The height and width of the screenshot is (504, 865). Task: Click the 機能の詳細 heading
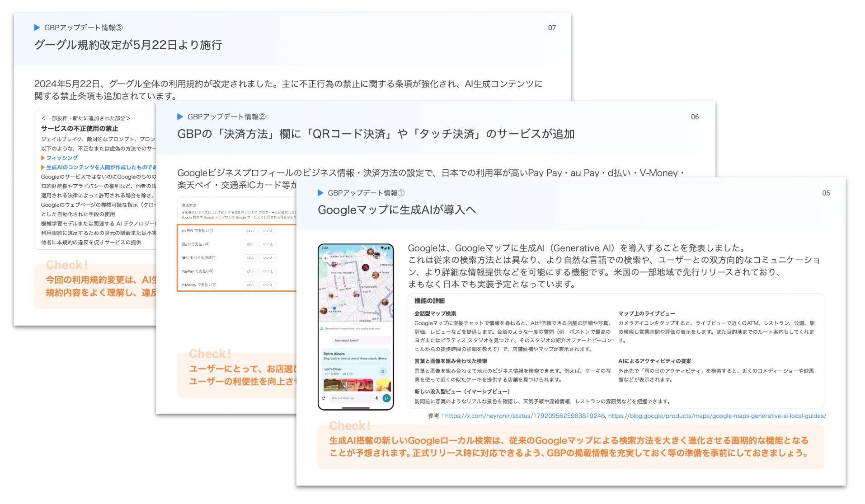click(x=430, y=301)
